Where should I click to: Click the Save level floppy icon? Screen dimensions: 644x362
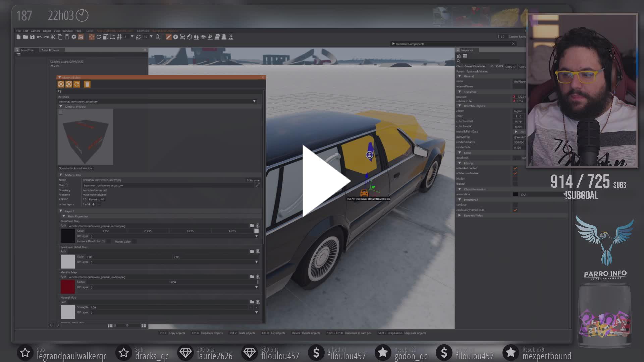pyautogui.click(x=32, y=37)
